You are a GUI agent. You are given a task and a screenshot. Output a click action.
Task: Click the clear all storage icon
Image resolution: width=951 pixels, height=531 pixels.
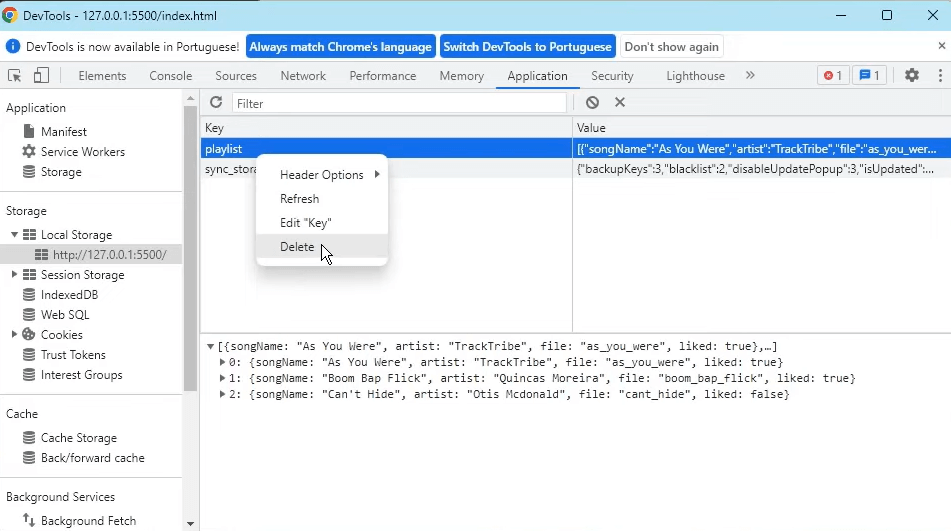(x=593, y=102)
